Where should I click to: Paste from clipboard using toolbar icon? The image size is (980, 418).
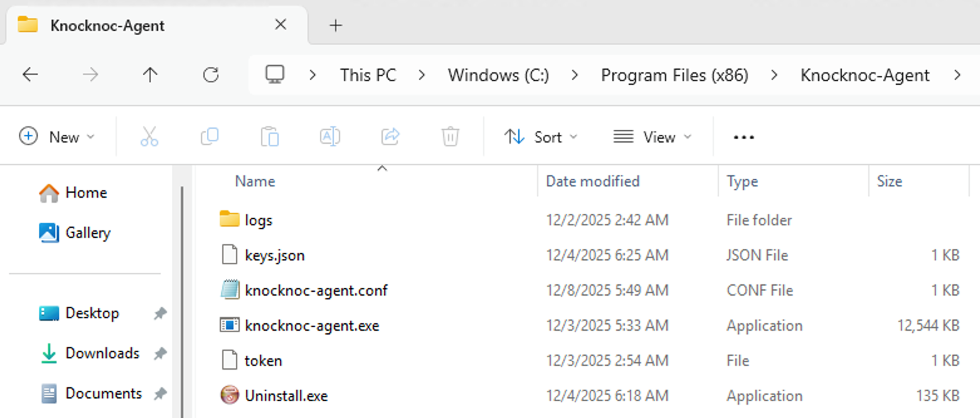pos(270,137)
